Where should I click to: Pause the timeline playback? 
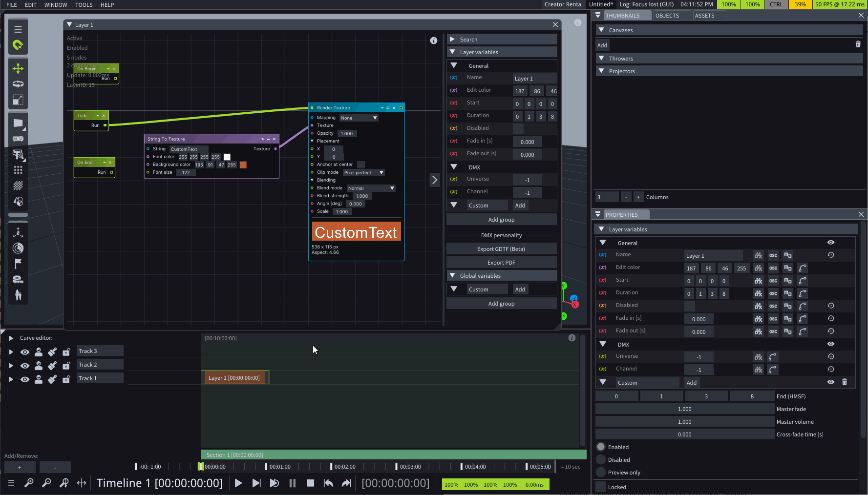point(293,483)
